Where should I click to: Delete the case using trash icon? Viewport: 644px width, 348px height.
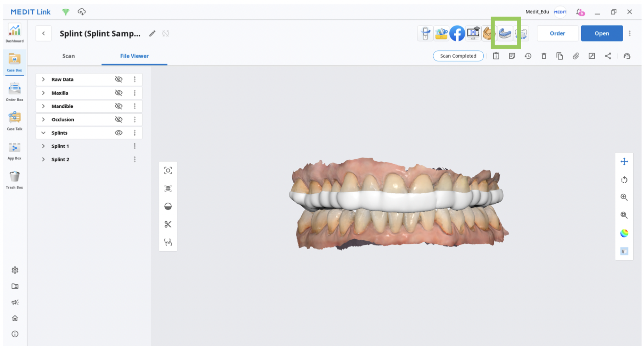544,56
